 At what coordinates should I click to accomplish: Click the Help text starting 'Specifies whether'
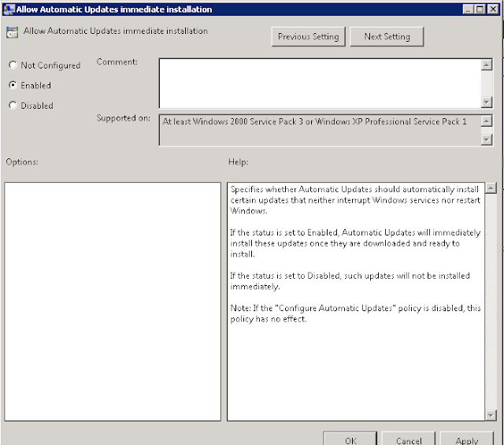(x=355, y=200)
